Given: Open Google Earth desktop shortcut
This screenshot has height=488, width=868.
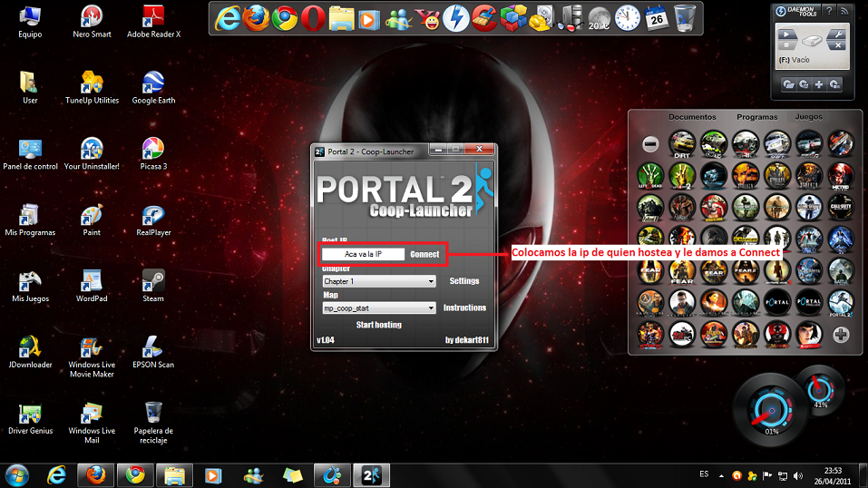Looking at the screenshot, I should [153, 88].
